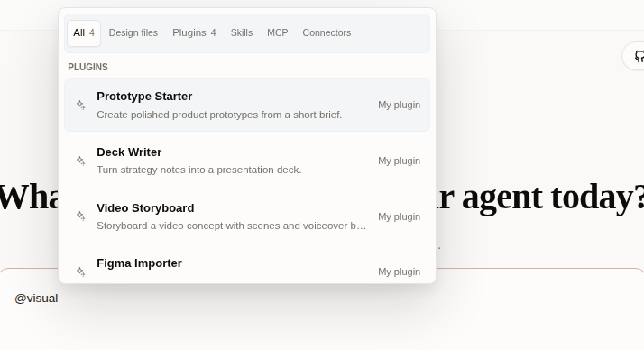Viewport: 644px width, 350px height.
Task: Click 'Storyboard a video concept' description
Action: tap(231, 226)
